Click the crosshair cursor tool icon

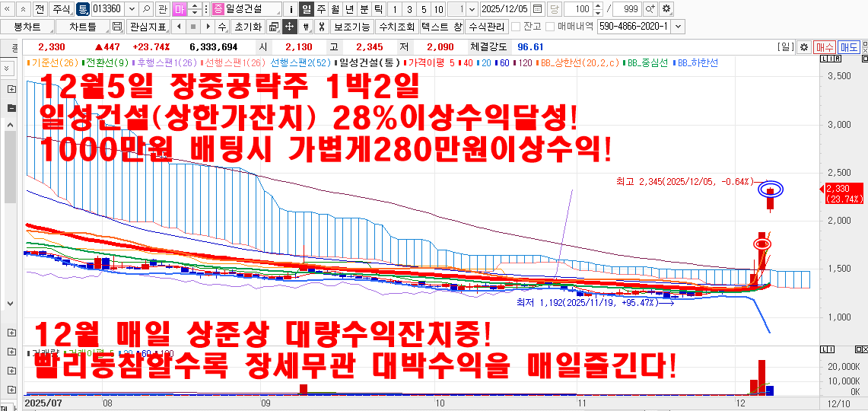289,27
